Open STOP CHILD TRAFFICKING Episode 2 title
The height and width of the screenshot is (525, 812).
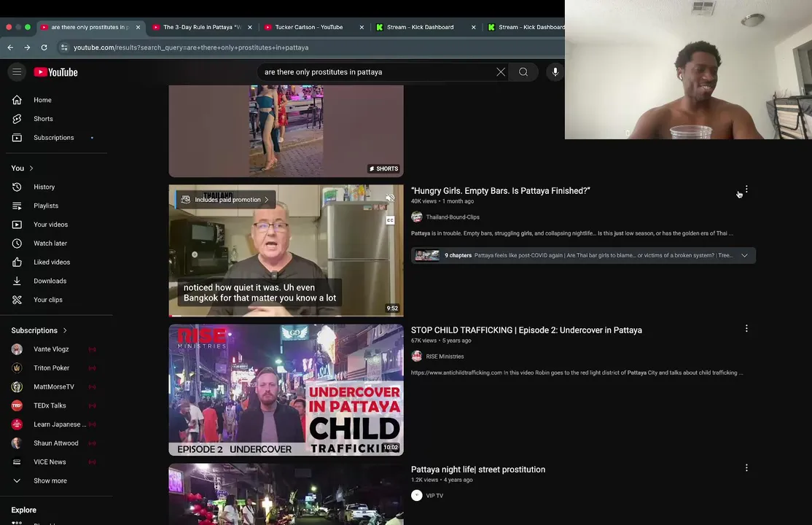coord(526,330)
